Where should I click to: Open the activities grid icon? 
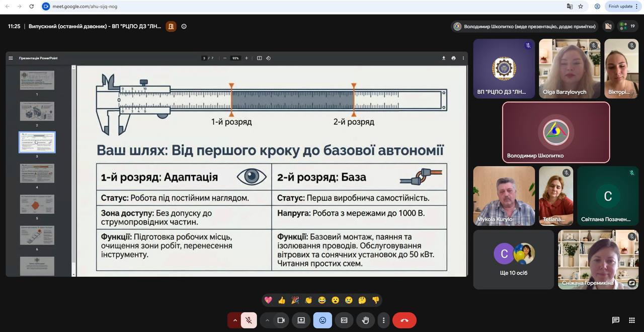[x=632, y=320]
